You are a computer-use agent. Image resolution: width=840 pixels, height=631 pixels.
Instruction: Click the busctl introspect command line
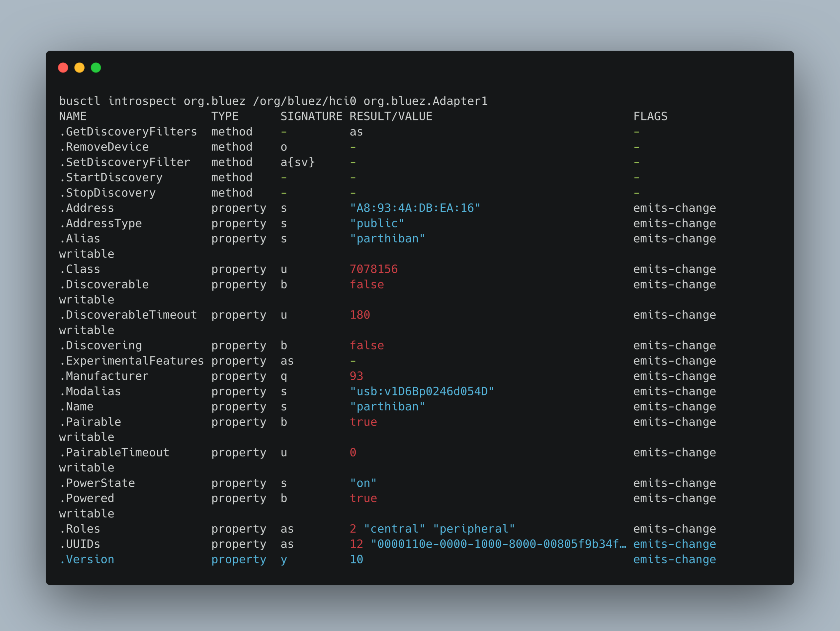click(273, 101)
